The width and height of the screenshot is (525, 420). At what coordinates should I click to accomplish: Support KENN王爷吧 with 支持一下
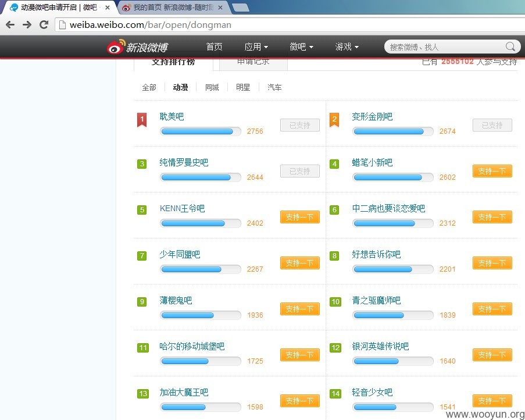[299, 217]
